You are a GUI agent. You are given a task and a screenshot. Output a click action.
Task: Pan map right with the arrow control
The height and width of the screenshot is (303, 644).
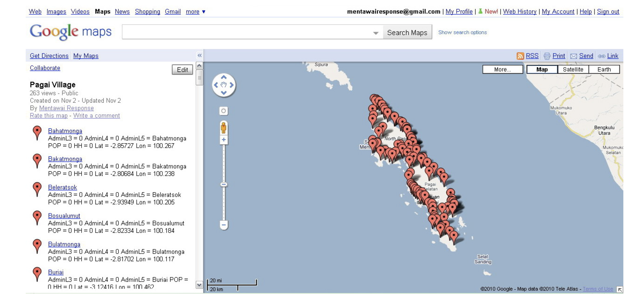coord(232,85)
